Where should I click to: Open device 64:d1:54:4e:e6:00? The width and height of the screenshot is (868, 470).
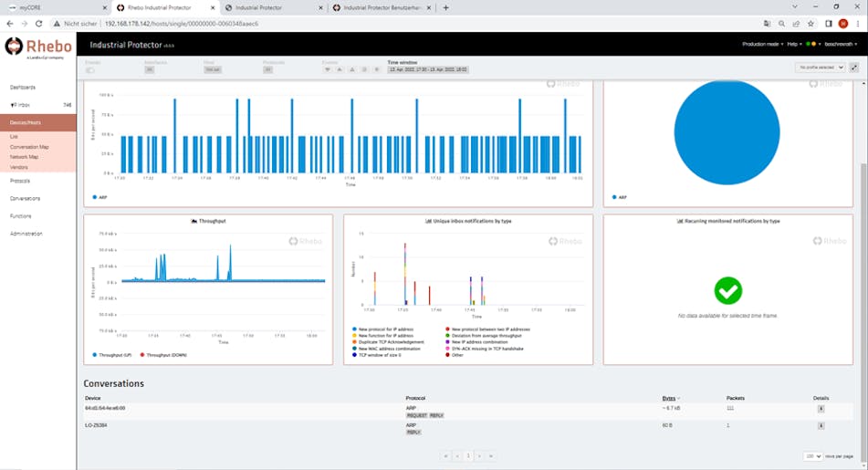pos(105,408)
